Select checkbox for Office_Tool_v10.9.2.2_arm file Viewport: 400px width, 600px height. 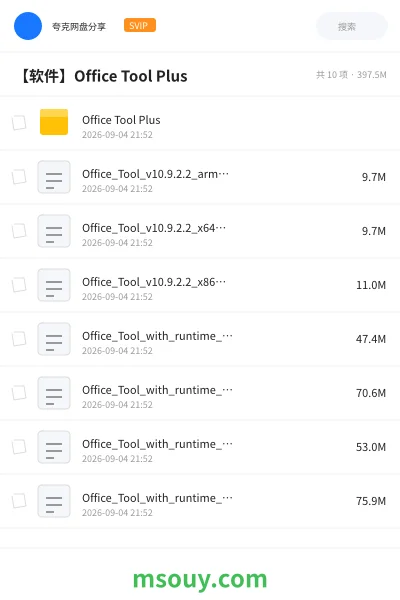tap(19, 177)
